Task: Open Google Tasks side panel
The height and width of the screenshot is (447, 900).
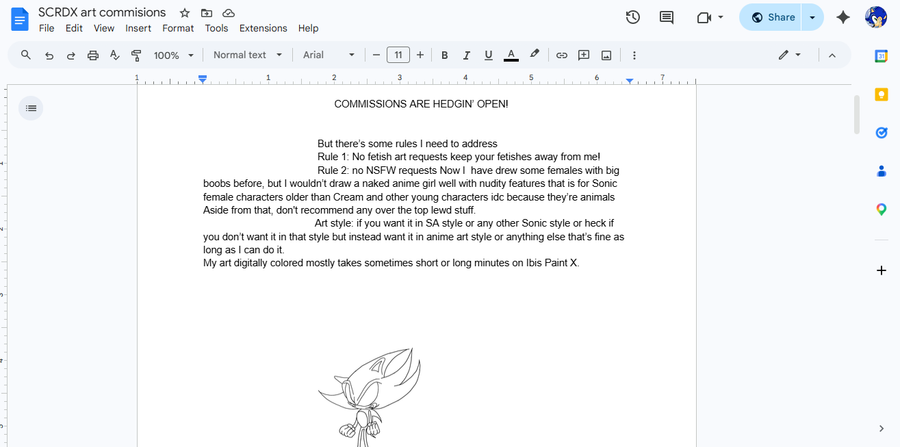Action: [882, 133]
